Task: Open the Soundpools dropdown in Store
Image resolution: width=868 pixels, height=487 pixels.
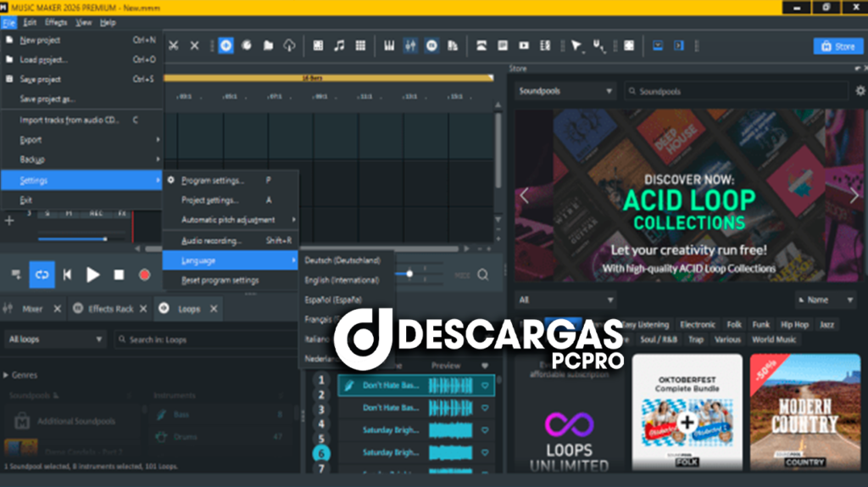Action: pyautogui.click(x=565, y=91)
